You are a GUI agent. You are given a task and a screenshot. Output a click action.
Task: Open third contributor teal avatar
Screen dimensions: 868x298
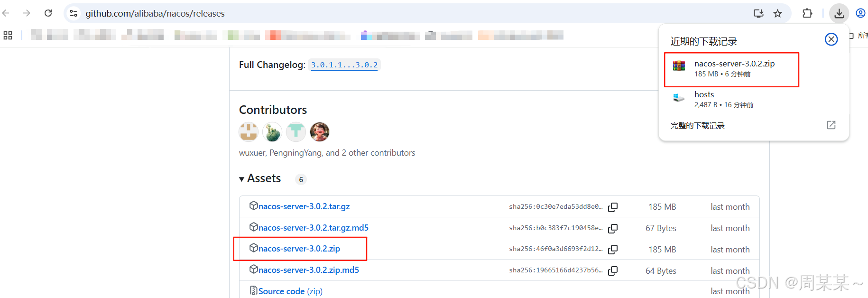tap(296, 132)
